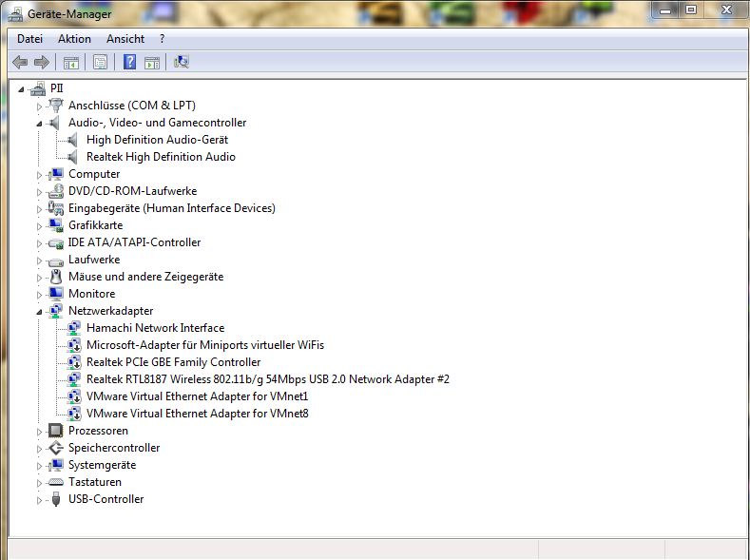Click the Geräte-Manager title bar icon
750x560 pixels.
pyautogui.click(x=15, y=14)
